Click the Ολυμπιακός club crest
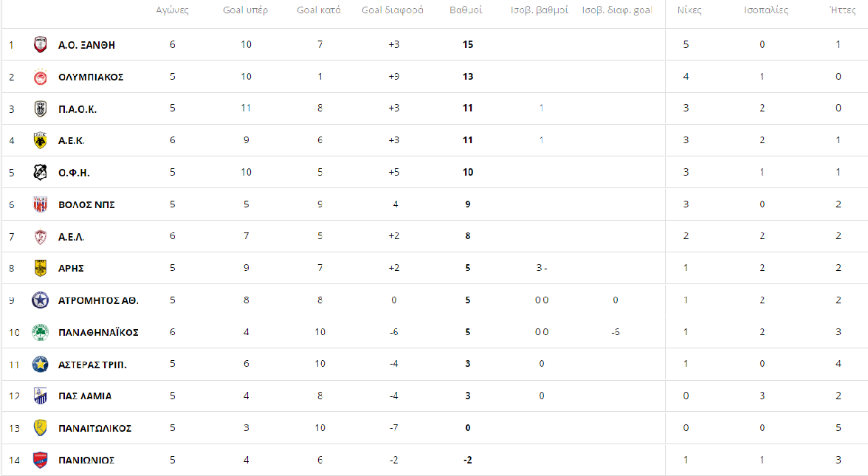This screenshot has width=868, height=476. (41, 77)
